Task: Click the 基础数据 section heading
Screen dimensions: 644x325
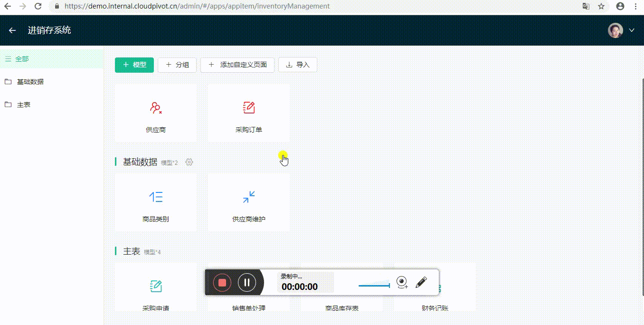Action: pos(140,162)
